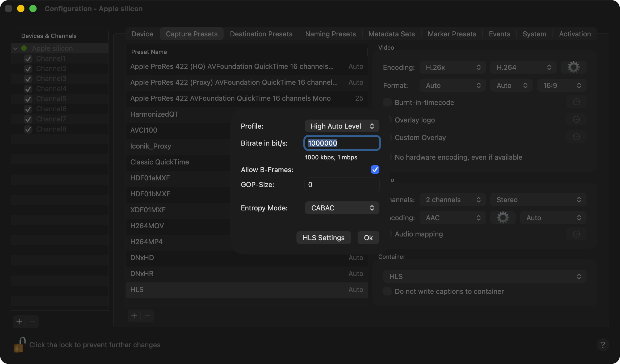Select the DNxHD preset row
This screenshot has width=620, height=364.
tap(247, 258)
